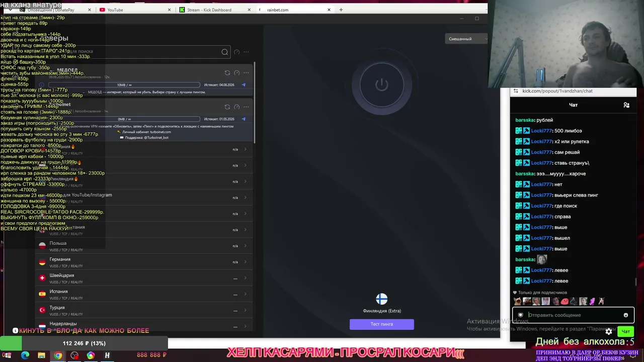The width and height of the screenshot is (644, 362).
Task: Expand the Польша server row chevron
Action: [246, 246]
